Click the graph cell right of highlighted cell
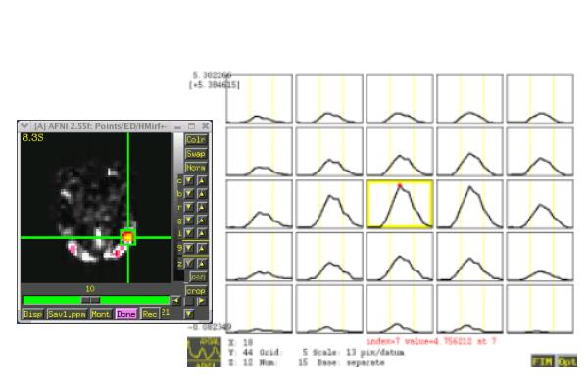This screenshot has width=588, height=392. (x=469, y=204)
